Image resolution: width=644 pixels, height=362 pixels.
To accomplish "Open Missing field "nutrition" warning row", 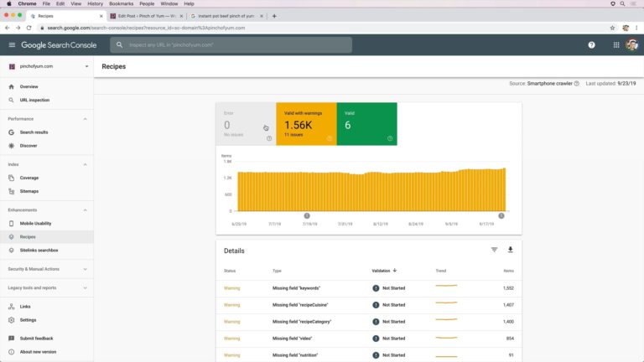I will [369, 355].
